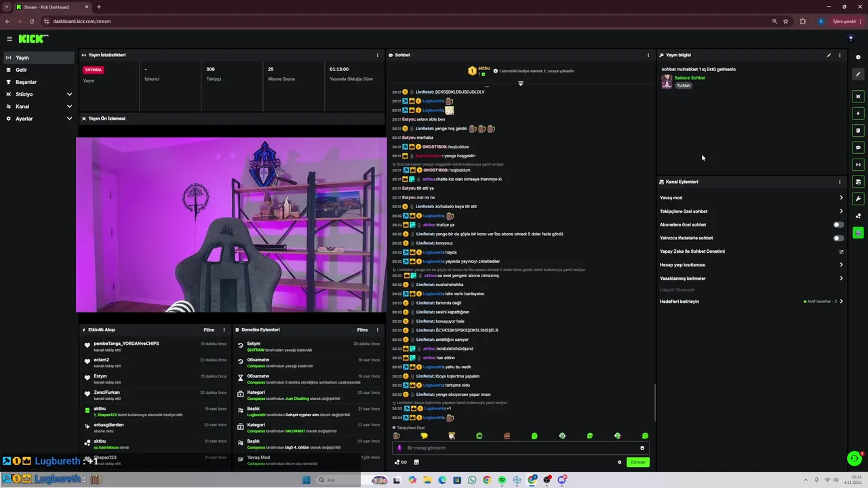Click the green help bubble at bottom right

pyautogui.click(x=854, y=459)
